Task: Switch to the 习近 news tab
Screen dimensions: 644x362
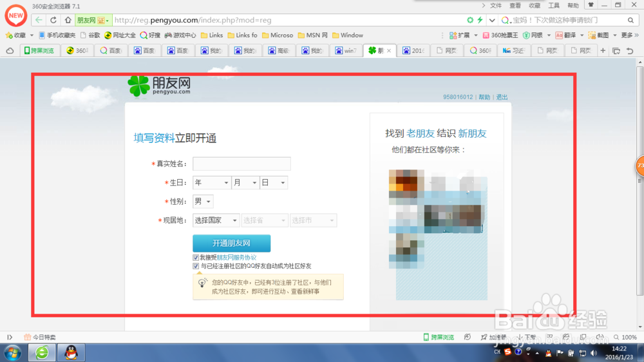Action: (x=514, y=50)
